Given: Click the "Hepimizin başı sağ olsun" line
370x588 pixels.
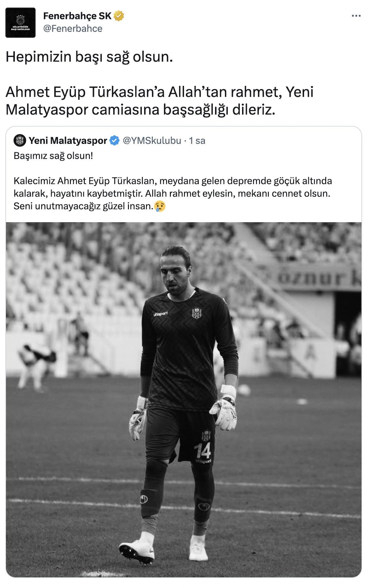Looking at the screenshot, I should click(x=89, y=57).
